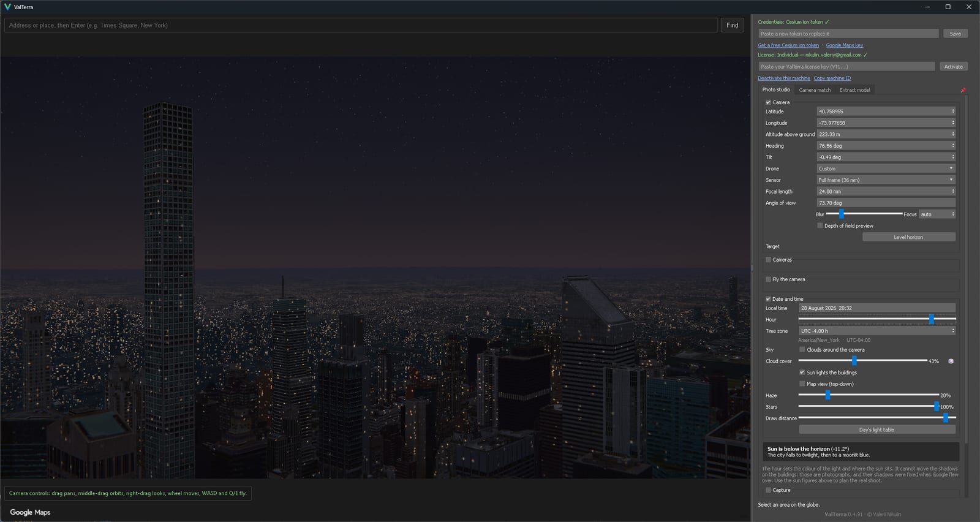Click the Focal length spinner arrows
Image resolution: width=980 pixels, height=522 pixels.
point(953,191)
